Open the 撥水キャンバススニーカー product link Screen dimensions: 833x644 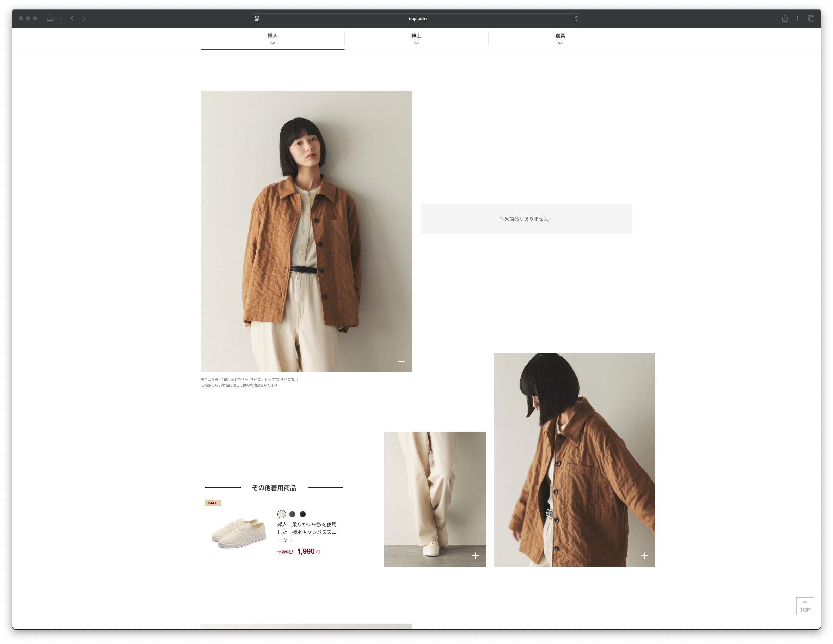pos(307,532)
